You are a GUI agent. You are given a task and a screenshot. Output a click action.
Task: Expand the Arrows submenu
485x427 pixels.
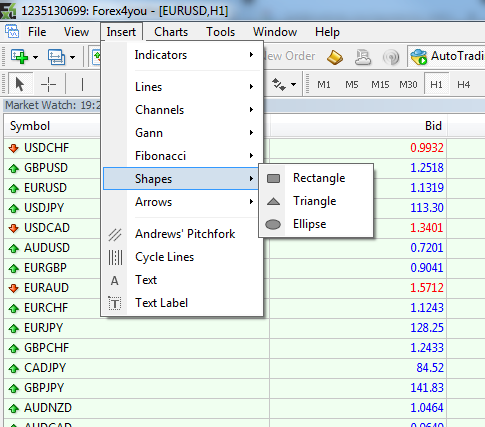pos(182,202)
